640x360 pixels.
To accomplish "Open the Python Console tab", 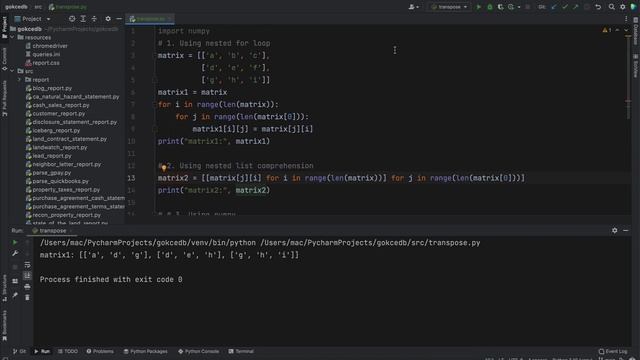I will tap(198, 351).
